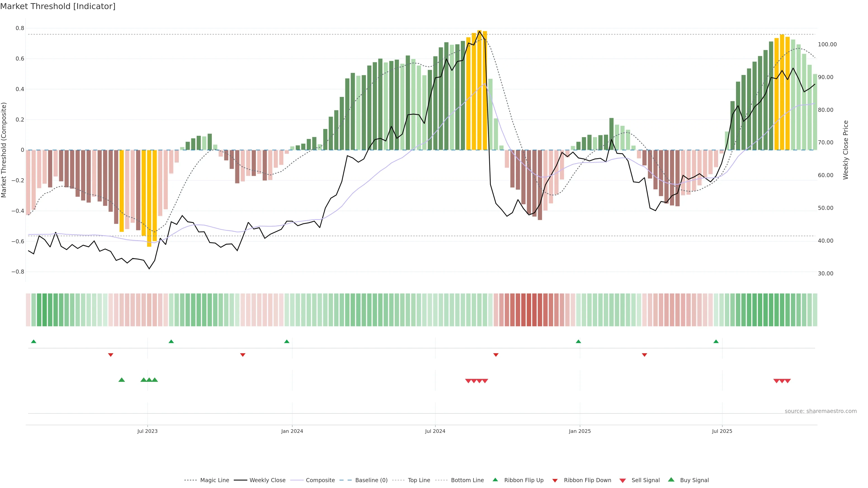Click the Jul 2025 x-axis label

722,431
